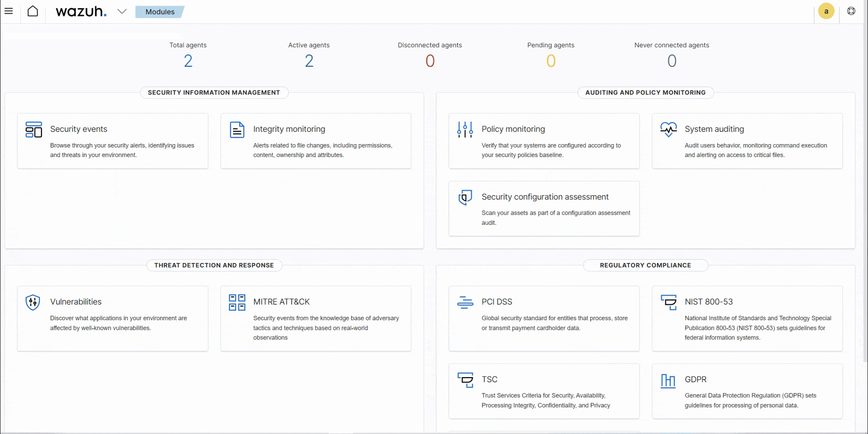This screenshot has width=868, height=434.
Task: Click the Policy monitoring sliders icon
Action: 465,130
